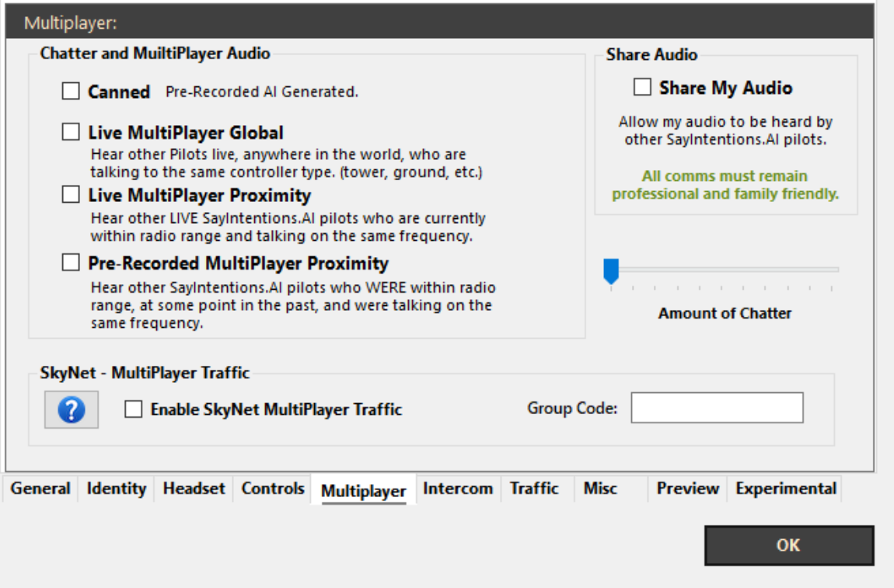Switch to the Traffic tab
This screenshot has width=894, height=588.
(534, 489)
